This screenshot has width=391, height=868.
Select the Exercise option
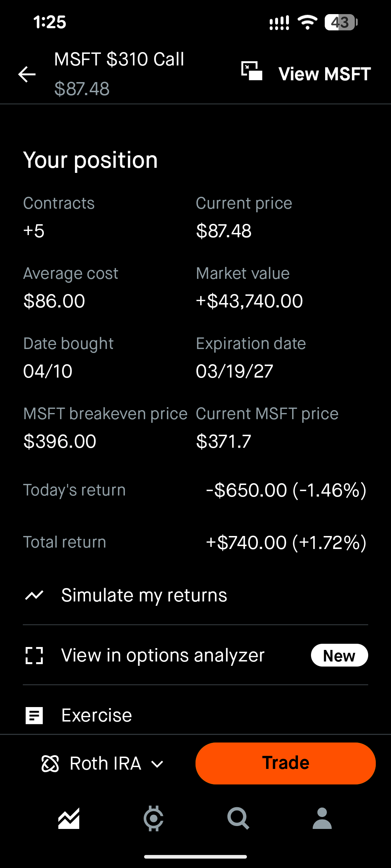(x=97, y=715)
